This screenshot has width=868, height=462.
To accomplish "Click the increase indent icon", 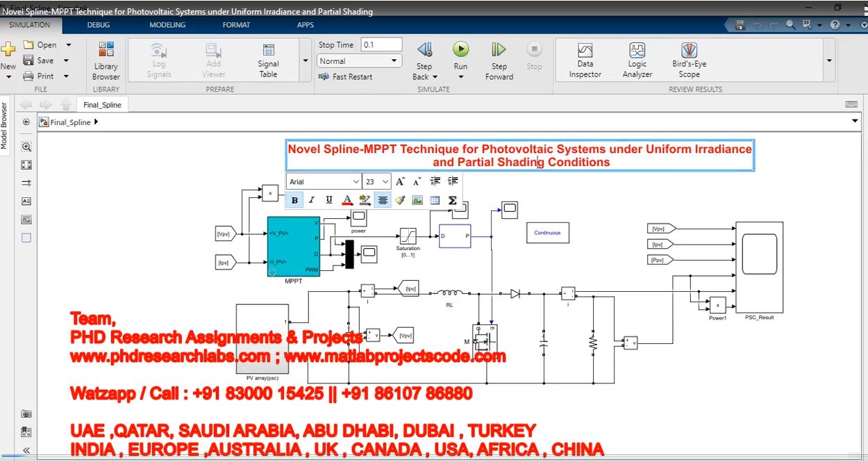I will coord(453,181).
